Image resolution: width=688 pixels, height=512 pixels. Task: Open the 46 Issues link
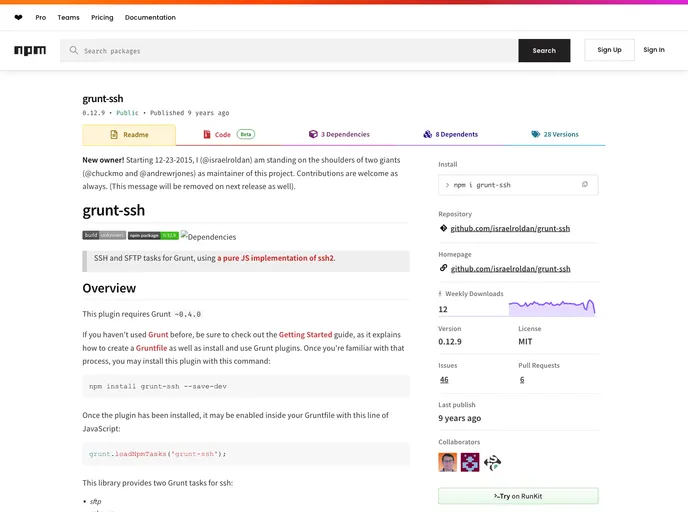444,380
